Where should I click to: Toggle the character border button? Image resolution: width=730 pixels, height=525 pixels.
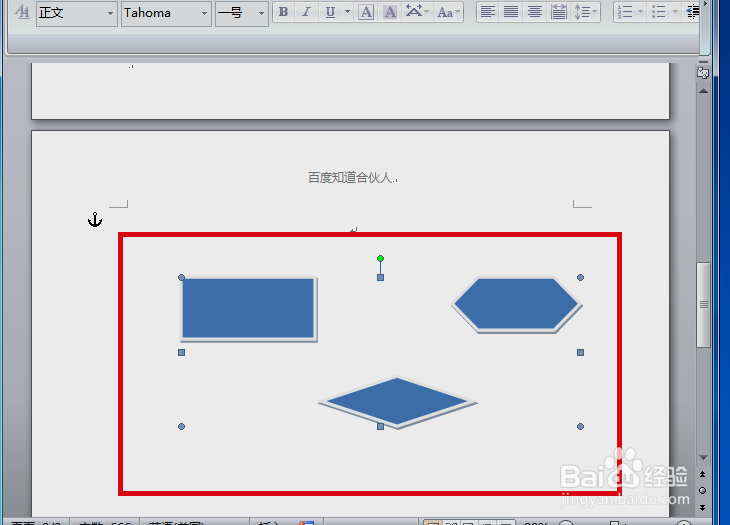(x=366, y=12)
